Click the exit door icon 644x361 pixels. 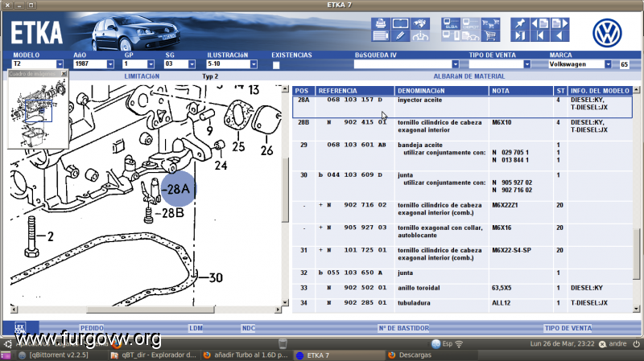click(x=520, y=36)
